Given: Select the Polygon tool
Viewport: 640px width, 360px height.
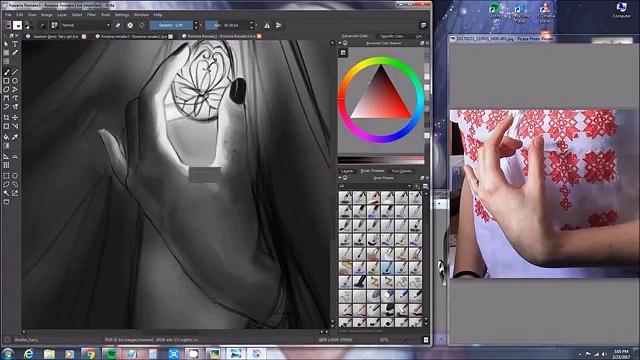Looking at the screenshot, I should click(6, 89).
